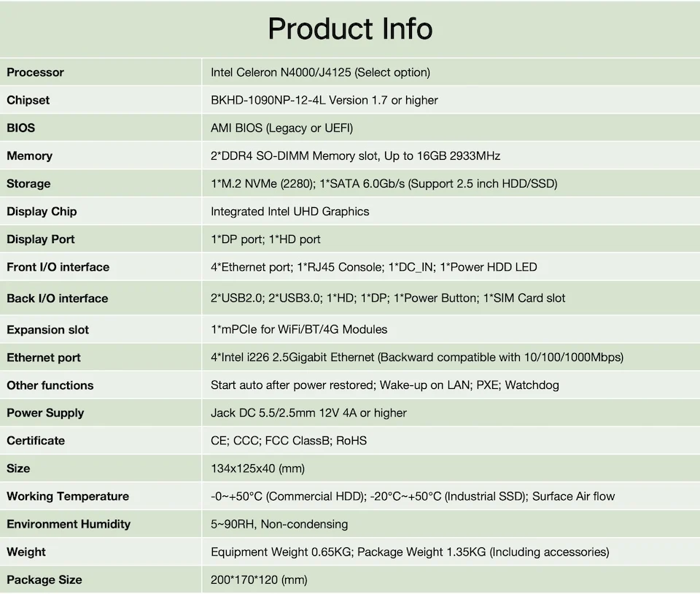Click the Front I/O interface label
Screen dimensions: 700x594
point(58,267)
